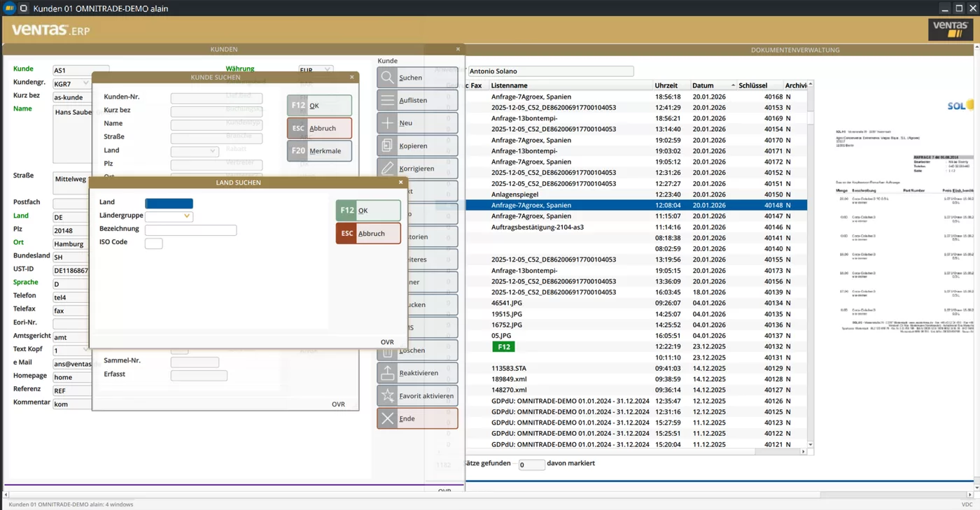The height and width of the screenshot is (510, 980).
Task: Sort list by Datum column
Action: (713, 85)
